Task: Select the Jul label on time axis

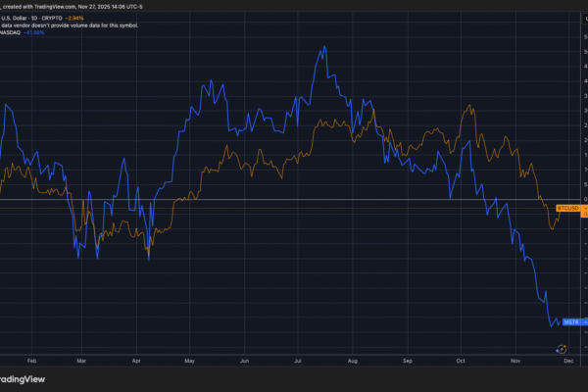Action: pyautogui.click(x=296, y=360)
